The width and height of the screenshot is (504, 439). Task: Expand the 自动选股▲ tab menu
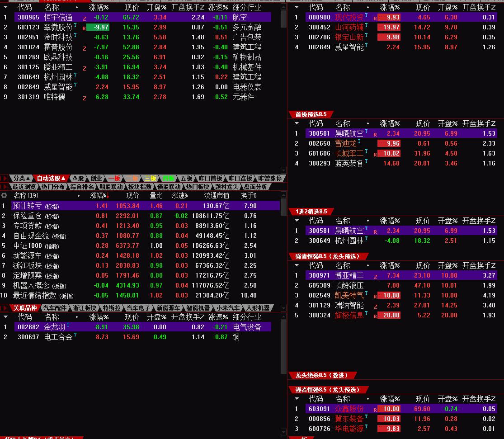(x=51, y=178)
